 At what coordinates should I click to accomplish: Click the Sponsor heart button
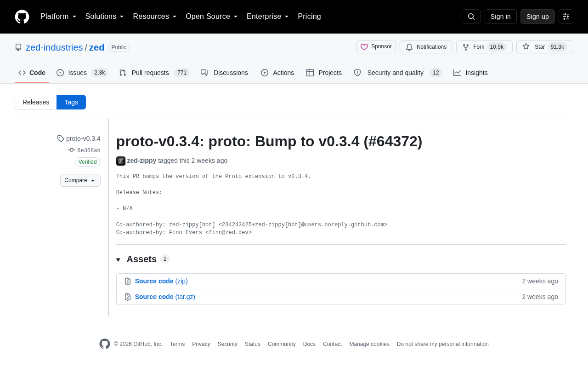[x=376, y=47]
